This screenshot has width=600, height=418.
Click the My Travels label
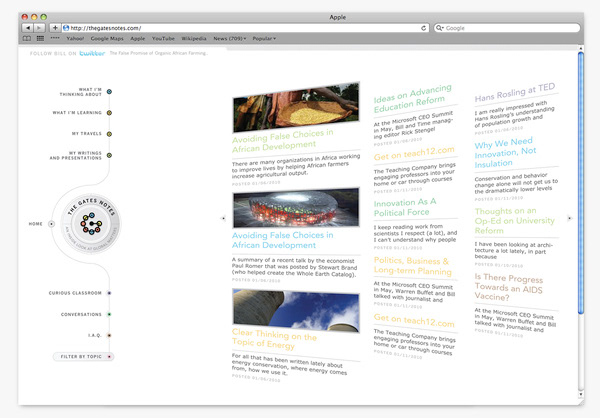86,134
